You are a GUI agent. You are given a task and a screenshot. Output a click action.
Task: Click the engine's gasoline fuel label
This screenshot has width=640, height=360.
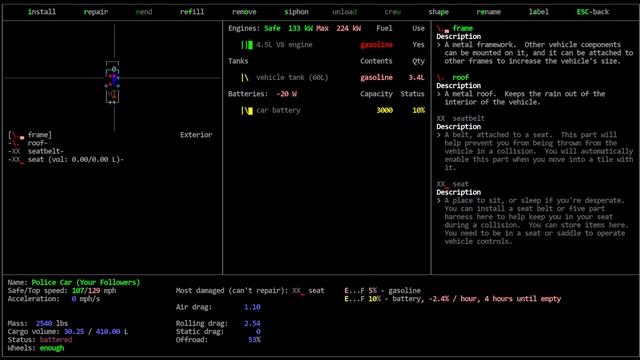376,45
